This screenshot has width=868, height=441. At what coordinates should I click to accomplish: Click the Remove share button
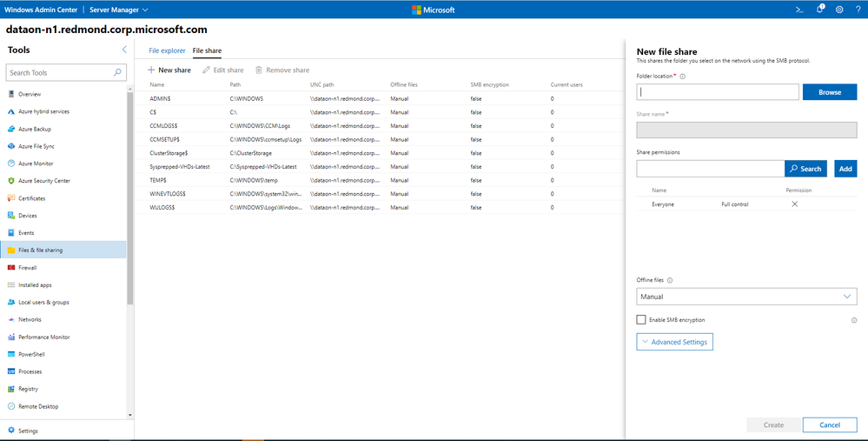282,70
